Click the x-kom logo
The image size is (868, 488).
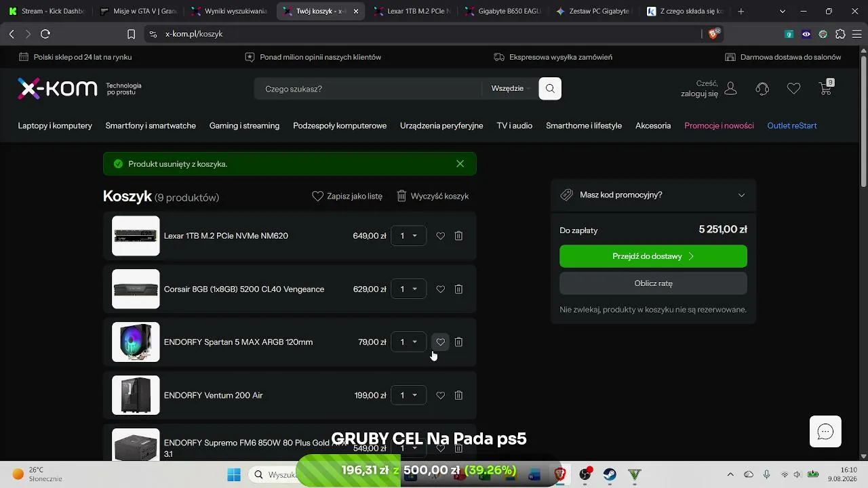pyautogui.click(x=58, y=89)
